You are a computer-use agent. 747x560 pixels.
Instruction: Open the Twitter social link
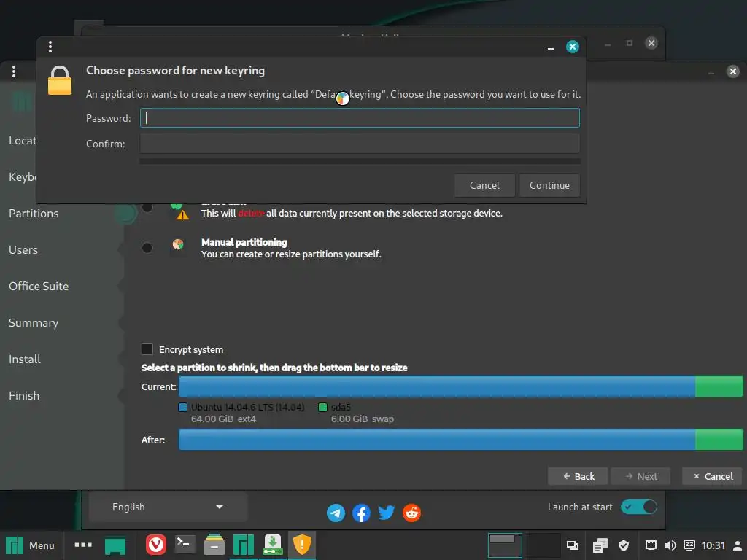coord(387,513)
